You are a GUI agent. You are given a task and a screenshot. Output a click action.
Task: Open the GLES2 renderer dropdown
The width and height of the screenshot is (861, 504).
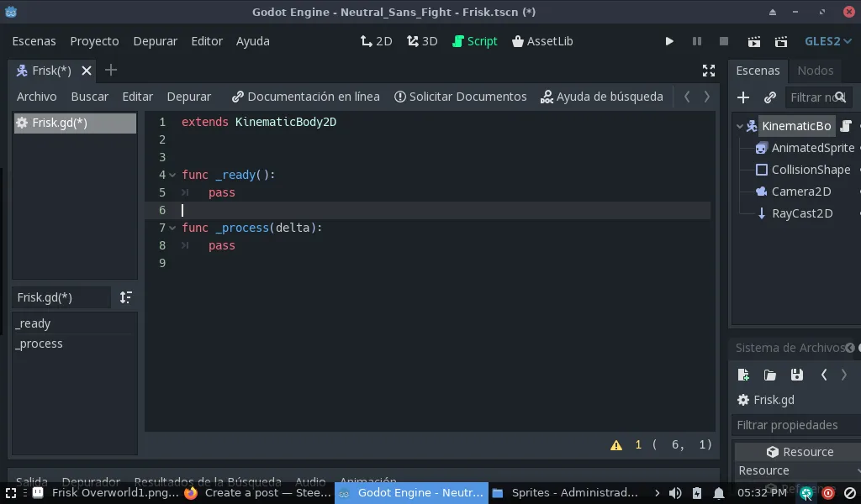[x=827, y=41]
